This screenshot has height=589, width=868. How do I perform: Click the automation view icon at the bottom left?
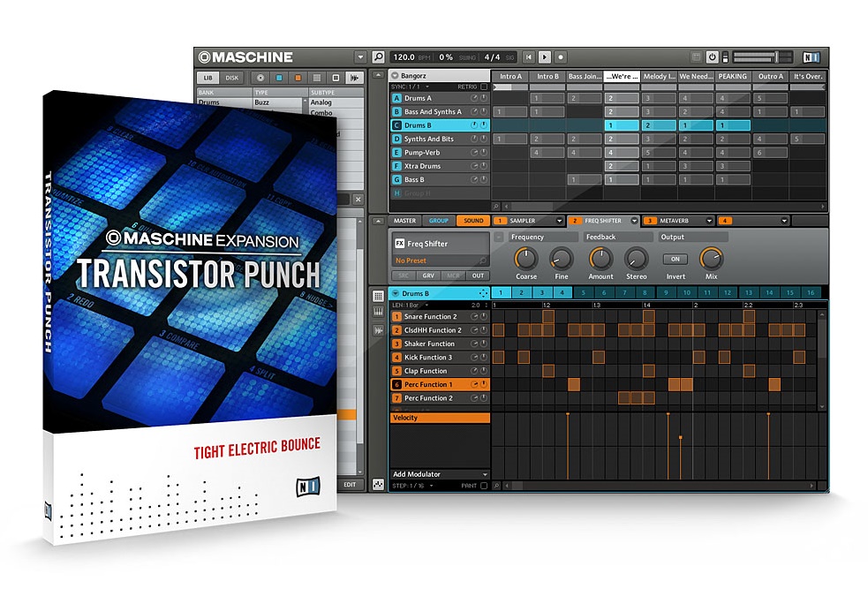[x=378, y=485]
